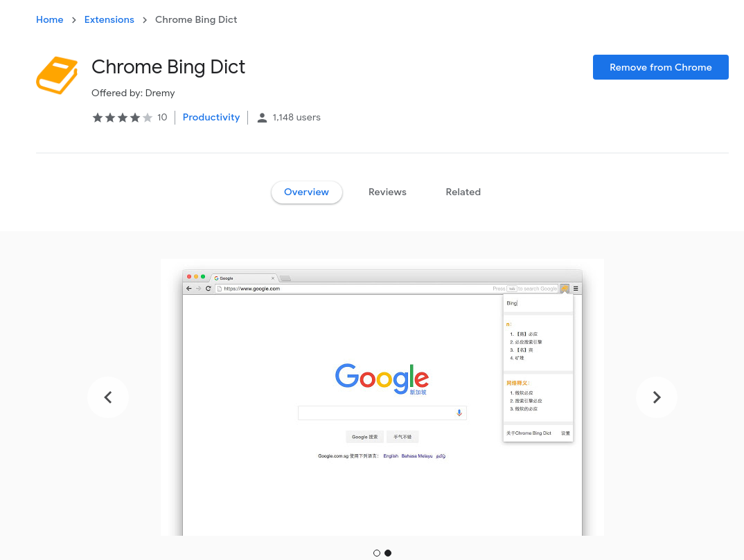
Task: Remove the extension from Chrome
Action: pyautogui.click(x=660, y=67)
